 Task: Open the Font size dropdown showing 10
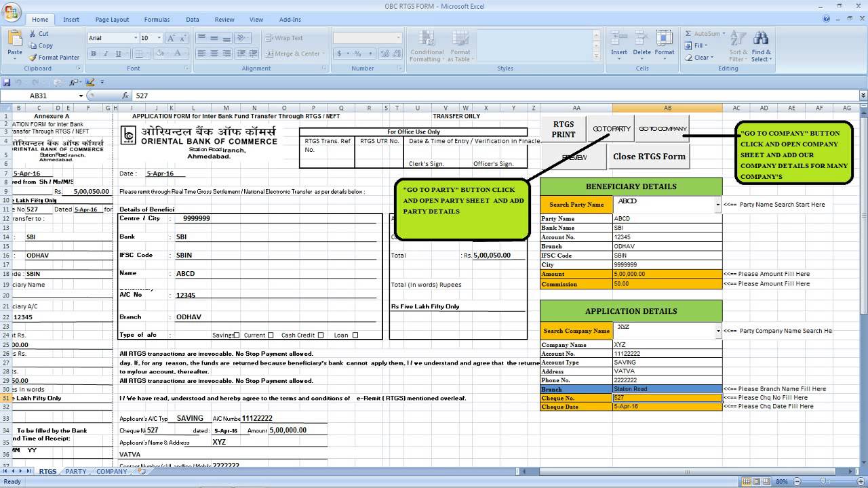tap(159, 38)
